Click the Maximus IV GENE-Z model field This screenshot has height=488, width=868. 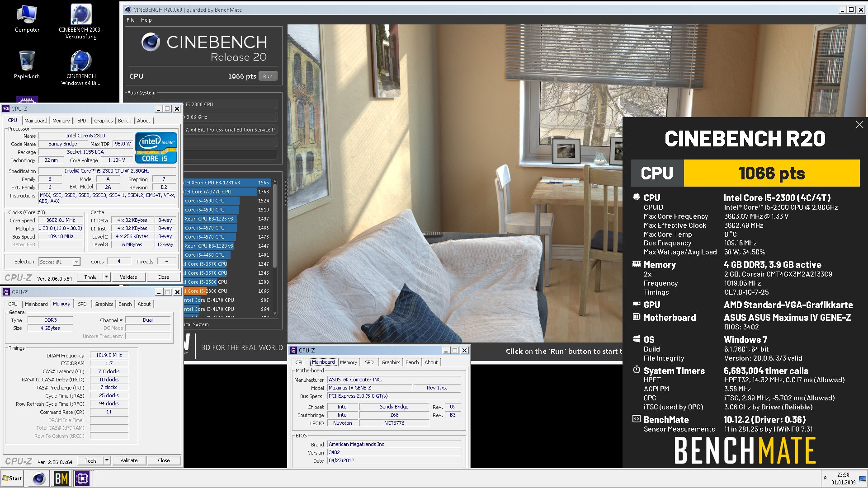pos(370,388)
